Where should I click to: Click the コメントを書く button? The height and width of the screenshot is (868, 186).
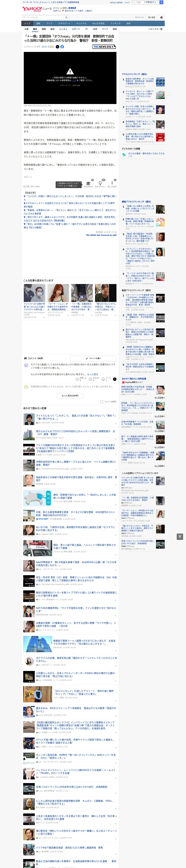pos(93,358)
